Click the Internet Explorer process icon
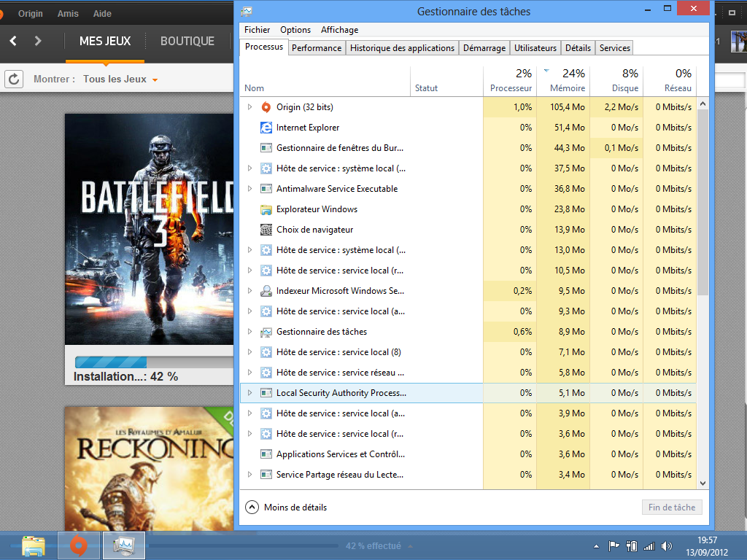Image resolution: width=747 pixels, height=560 pixels. 266,128
